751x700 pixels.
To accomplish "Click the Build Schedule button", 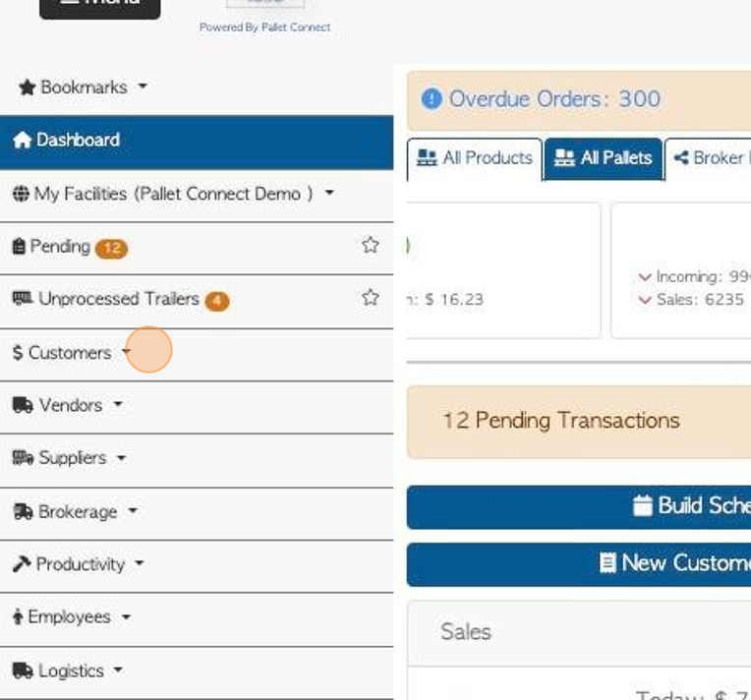I will tap(688, 506).
